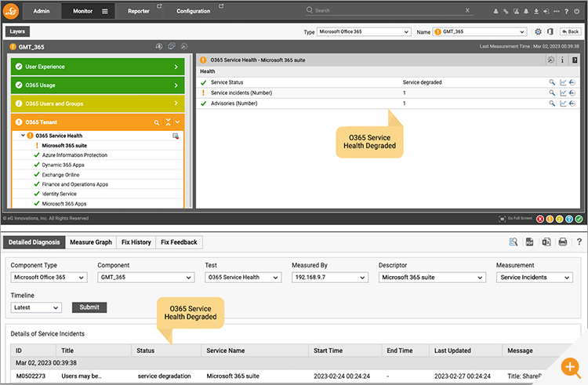Click the history icon for Advisories row

click(x=572, y=103)
